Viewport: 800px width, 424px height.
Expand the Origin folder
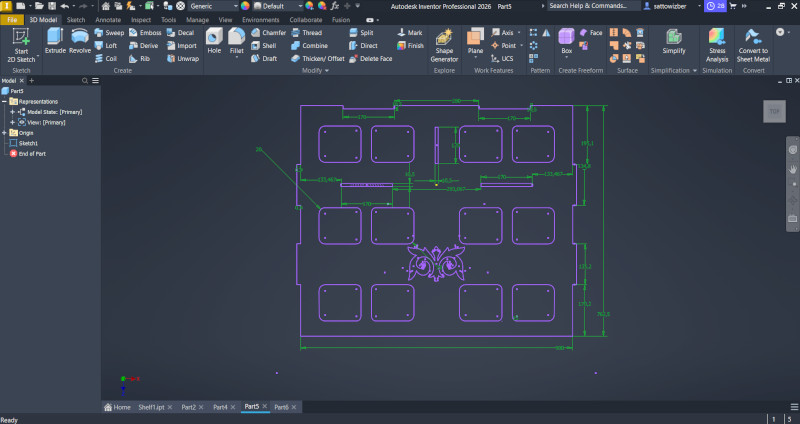5,133
